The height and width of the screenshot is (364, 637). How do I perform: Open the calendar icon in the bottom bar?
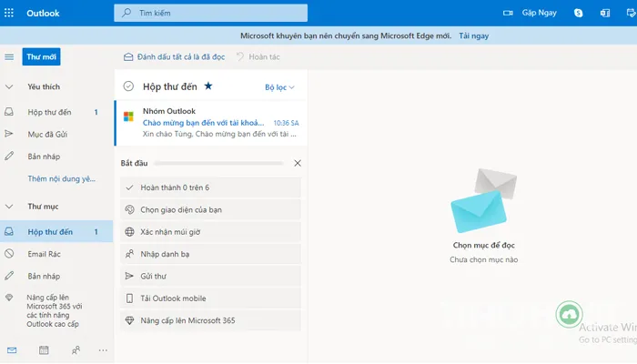44,349
